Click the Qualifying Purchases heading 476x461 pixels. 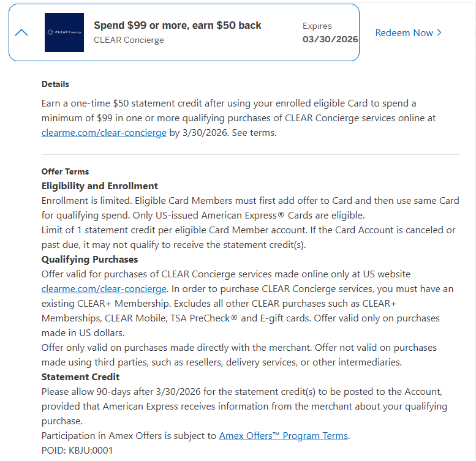89,259
